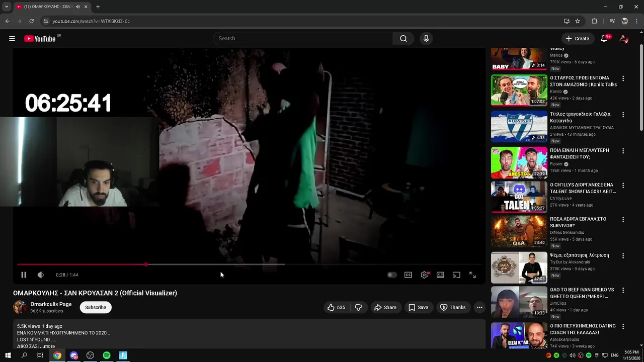
Task: Open a new browser tab
Action: click(x=98, y=7)
